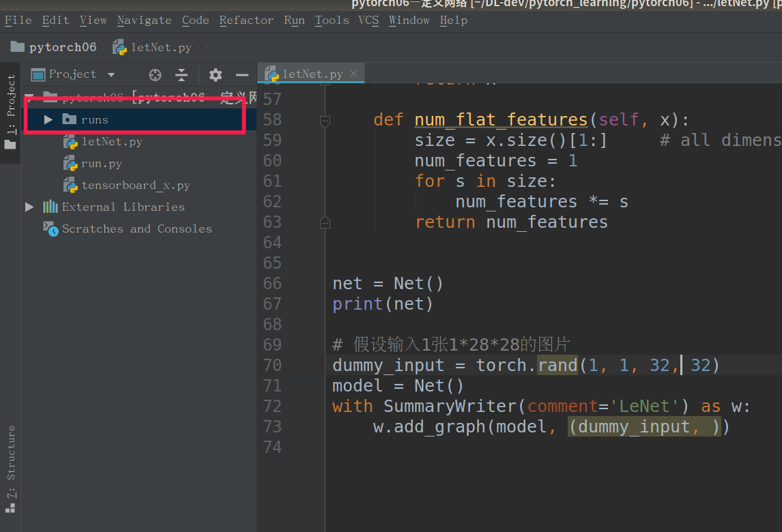This screenshot has height=532, width=782.
Task: Click 'net = Net()' on line 66
Action: pos(388,283)
